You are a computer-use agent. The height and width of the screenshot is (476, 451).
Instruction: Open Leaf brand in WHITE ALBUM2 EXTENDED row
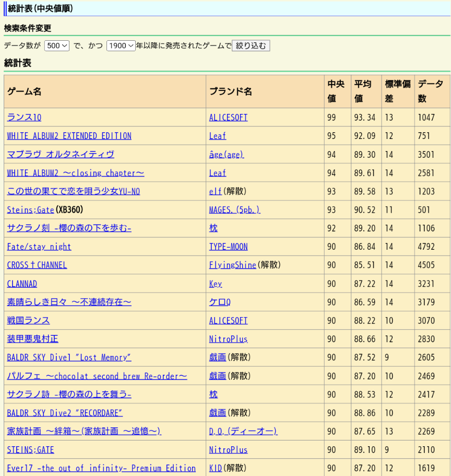218,136
